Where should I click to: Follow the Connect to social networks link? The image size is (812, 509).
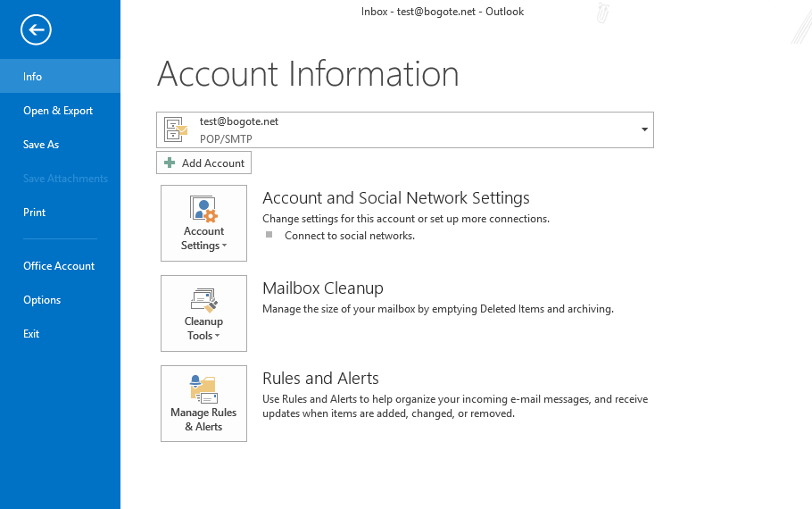[349, 236]
